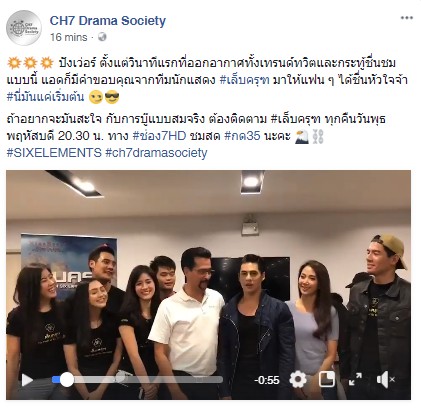The height and width of the screenshot is (408, 421).
Task: Click the public globe privacy icon
Action: [x=102, y=37]
